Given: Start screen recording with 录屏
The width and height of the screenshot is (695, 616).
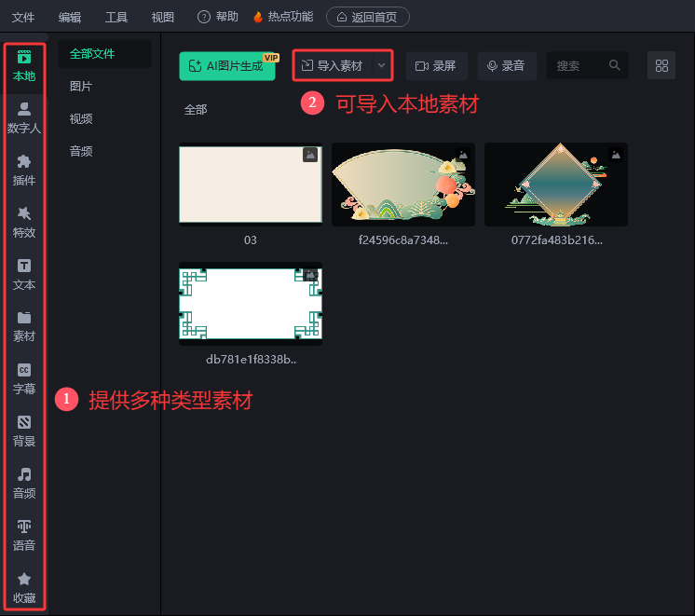Looking at the screenshot, I should [x=436, y=66].
